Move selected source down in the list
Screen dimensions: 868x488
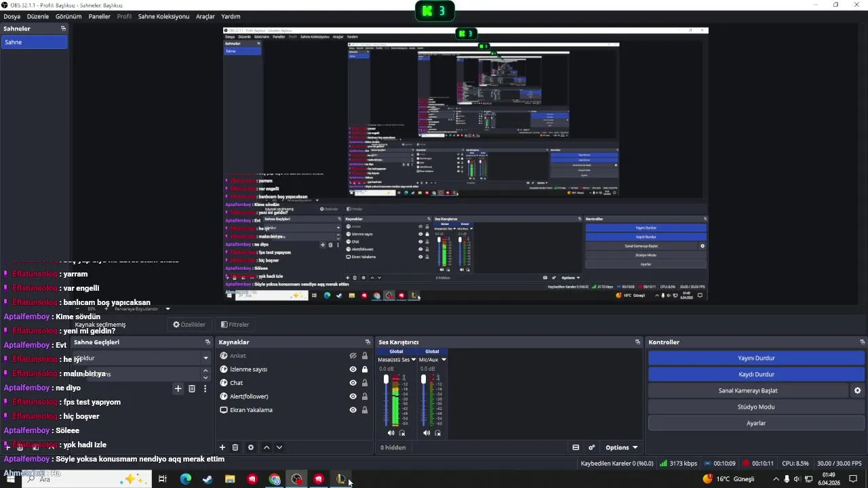[x=279, y=447]
